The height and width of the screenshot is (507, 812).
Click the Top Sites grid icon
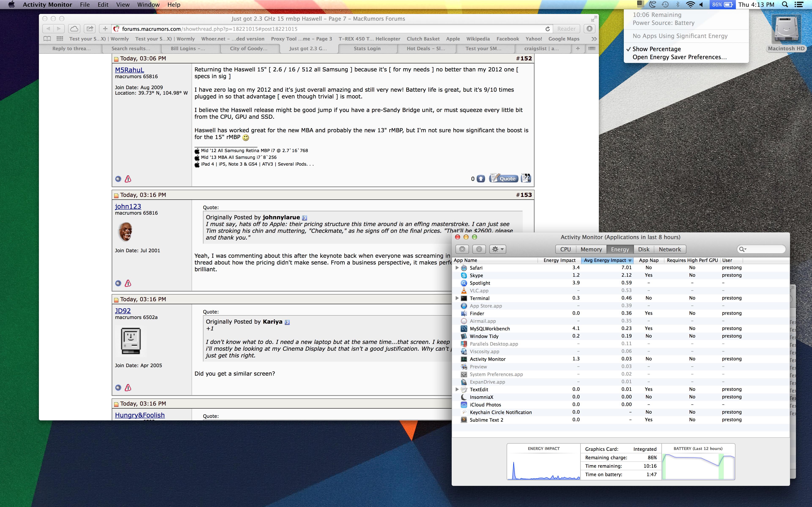click(x=60, y=39)
